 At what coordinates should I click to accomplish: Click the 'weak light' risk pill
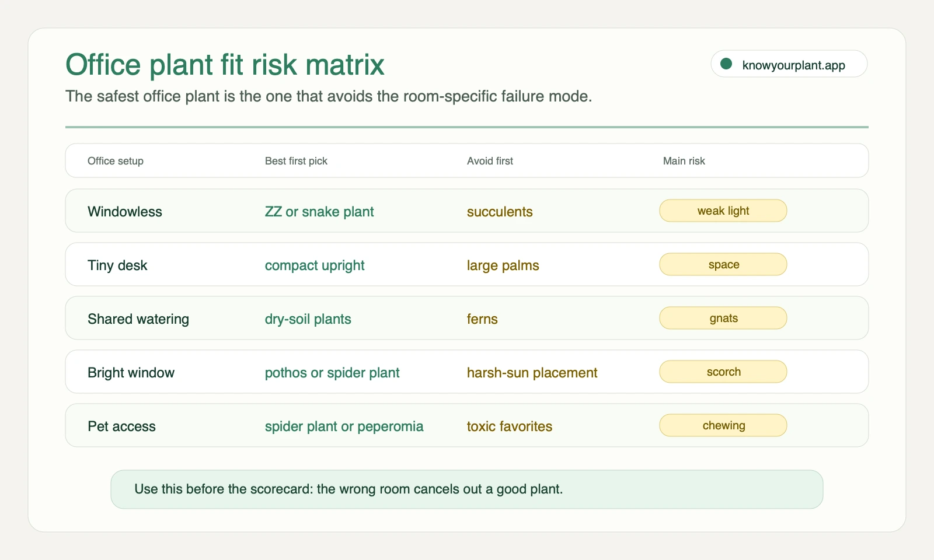click(723, 211)
